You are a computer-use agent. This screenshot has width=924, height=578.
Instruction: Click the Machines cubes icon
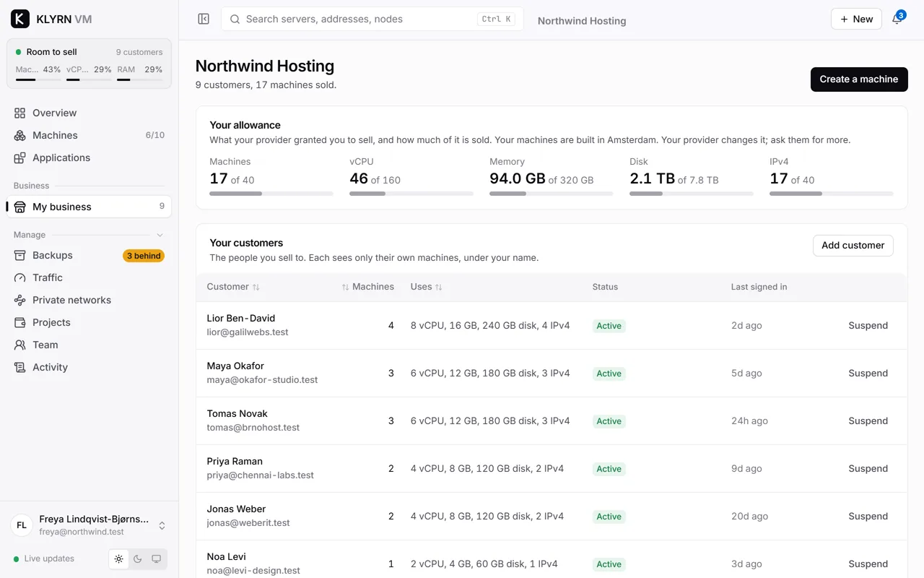[x=20, y=135]
